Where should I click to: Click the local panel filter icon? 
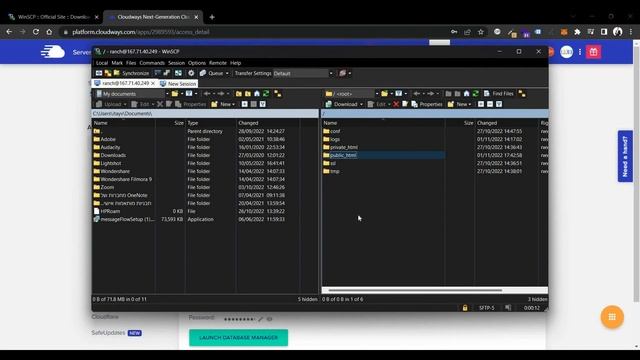189,94
